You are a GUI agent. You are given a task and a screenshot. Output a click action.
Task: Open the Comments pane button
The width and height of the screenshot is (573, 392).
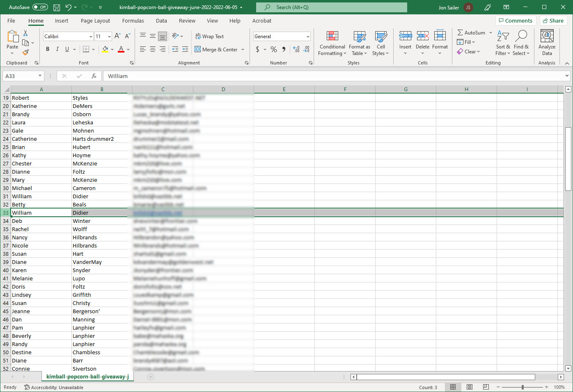coord(516,21)
